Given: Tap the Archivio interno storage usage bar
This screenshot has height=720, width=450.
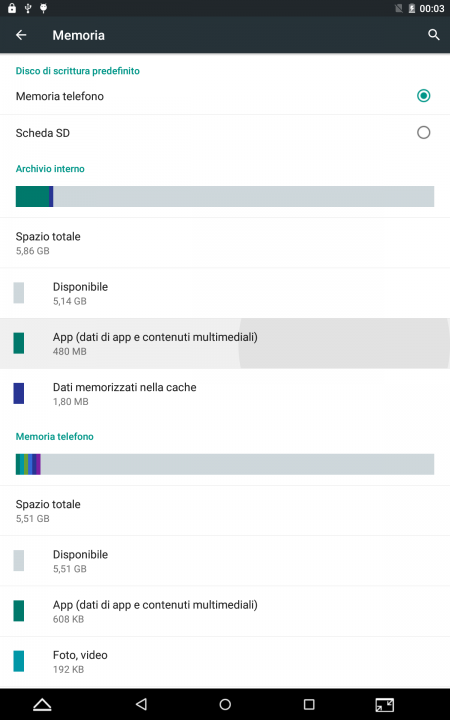Looking at the screenshot, I should pos(225,197).
